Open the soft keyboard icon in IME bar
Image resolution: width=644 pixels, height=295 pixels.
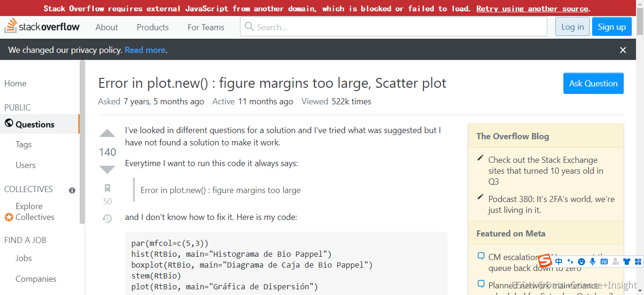tap(604, 261)
